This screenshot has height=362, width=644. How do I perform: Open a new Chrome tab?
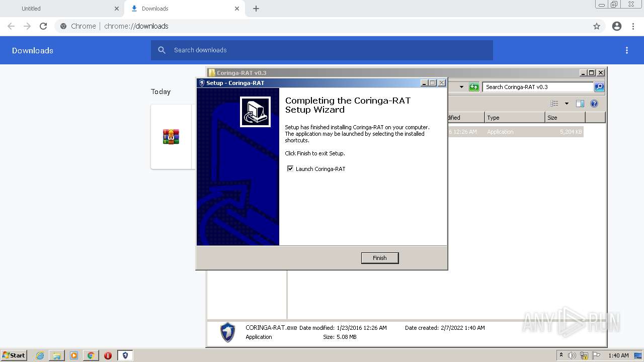click(256, 9)
